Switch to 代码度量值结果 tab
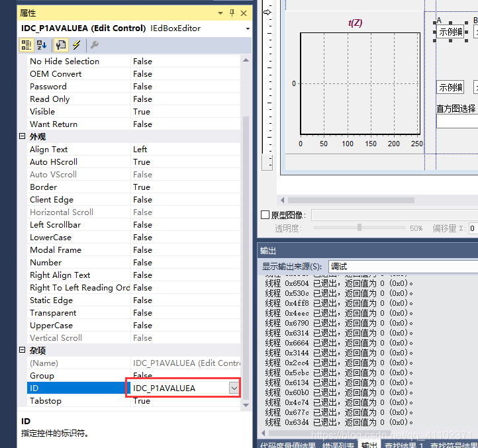The width and height of the screenshot is (478, 448). 287,445
